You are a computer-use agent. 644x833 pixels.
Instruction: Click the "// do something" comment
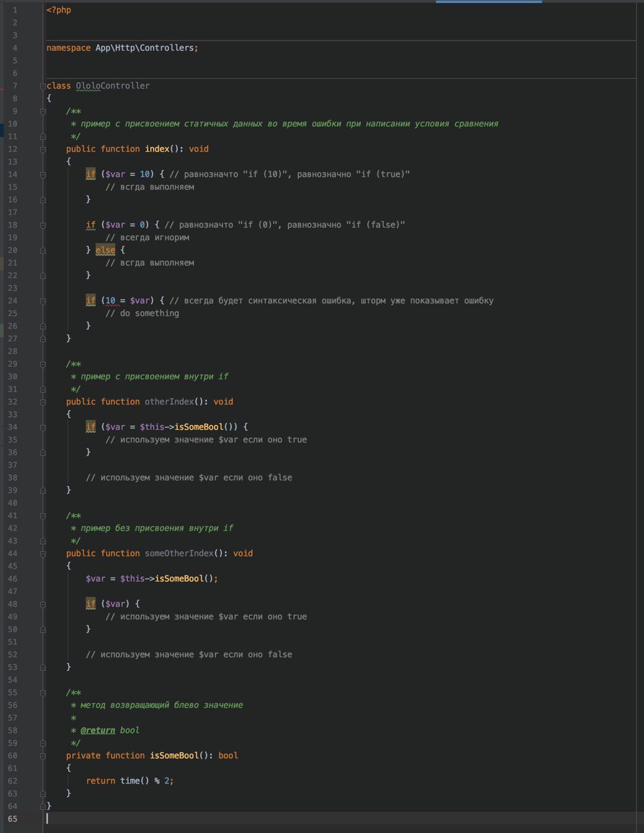[x=142, y=314]
